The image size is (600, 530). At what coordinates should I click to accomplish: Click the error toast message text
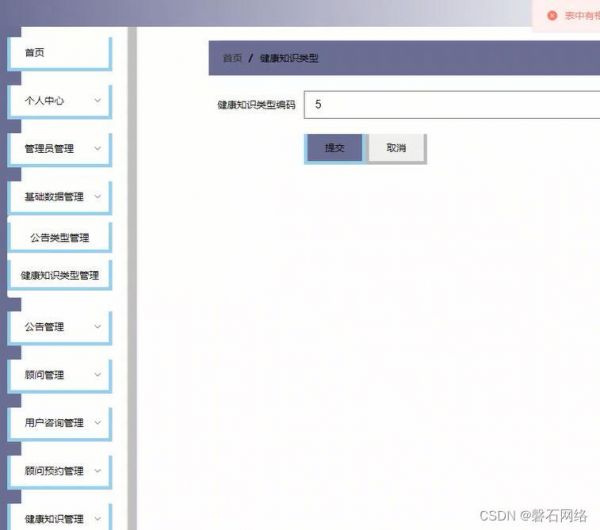pos(581,15)
